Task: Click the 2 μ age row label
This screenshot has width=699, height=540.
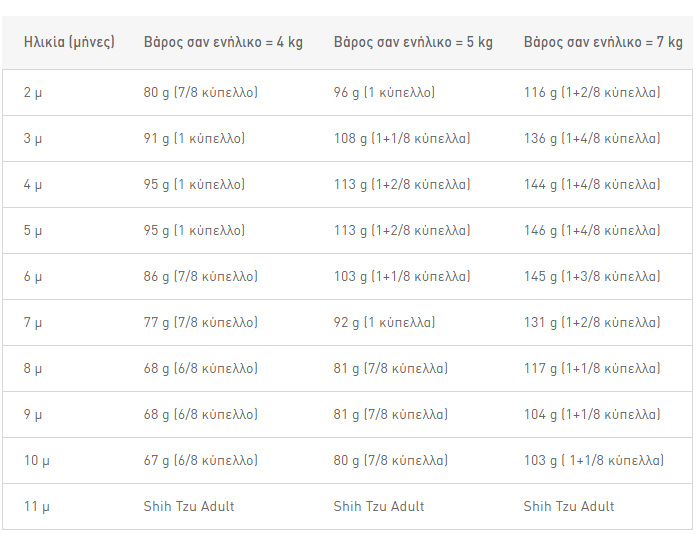Action: [33, 92]
